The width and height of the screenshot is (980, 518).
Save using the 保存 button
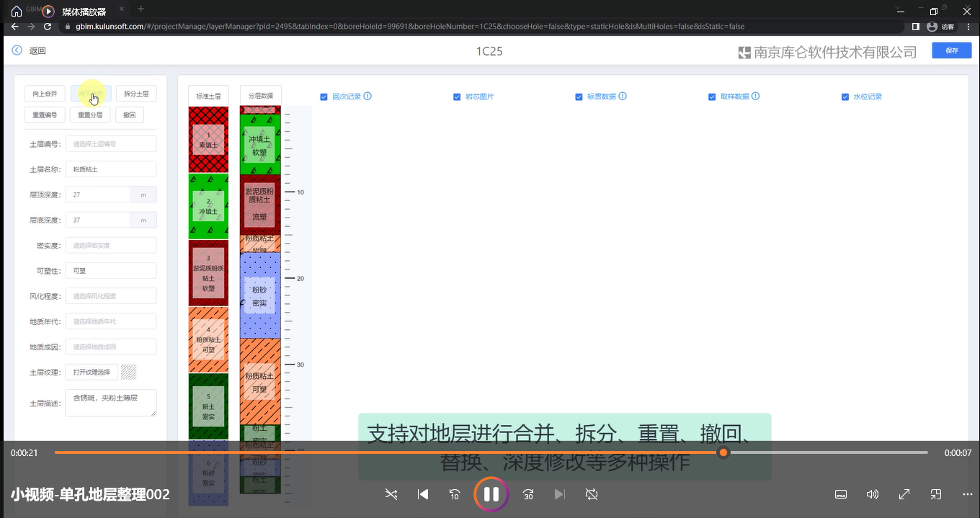pyautogui.click(x=952, y=50)
